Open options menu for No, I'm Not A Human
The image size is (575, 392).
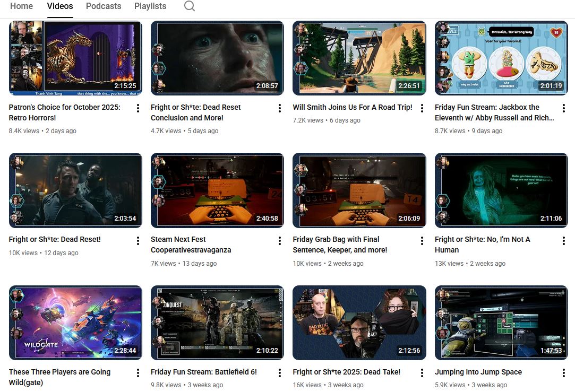(564, 241)
